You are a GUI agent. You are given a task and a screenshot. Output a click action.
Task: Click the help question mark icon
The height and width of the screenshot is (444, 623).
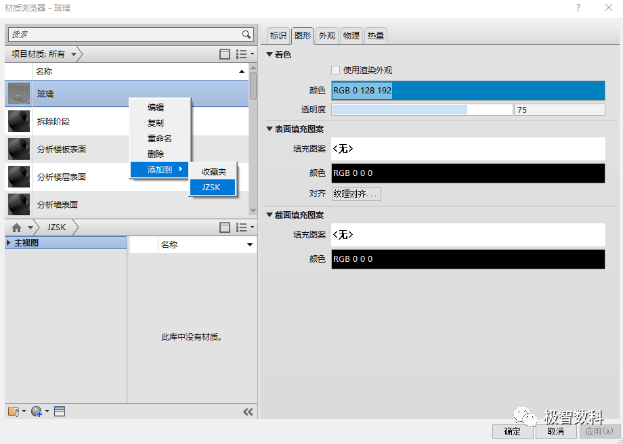[x=578, y=8]
